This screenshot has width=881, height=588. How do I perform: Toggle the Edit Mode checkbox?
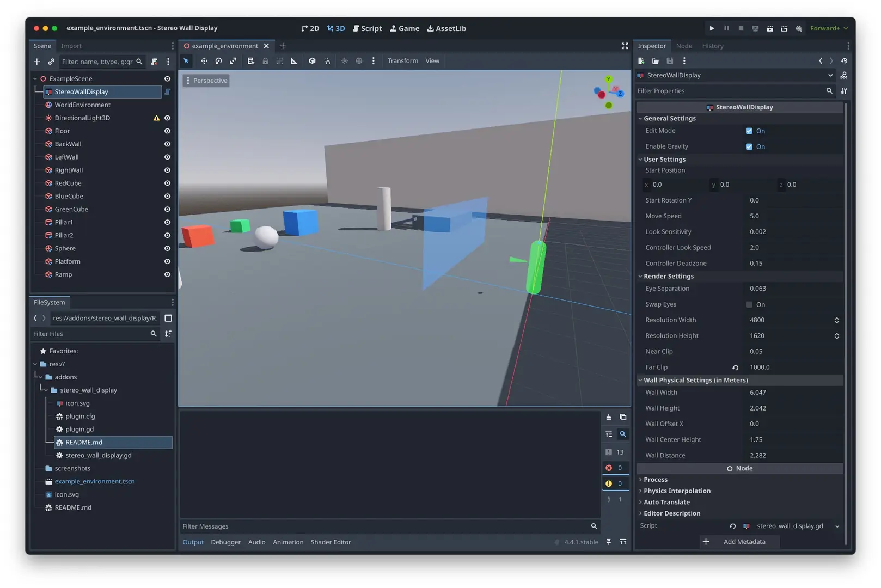click(749, 131)
